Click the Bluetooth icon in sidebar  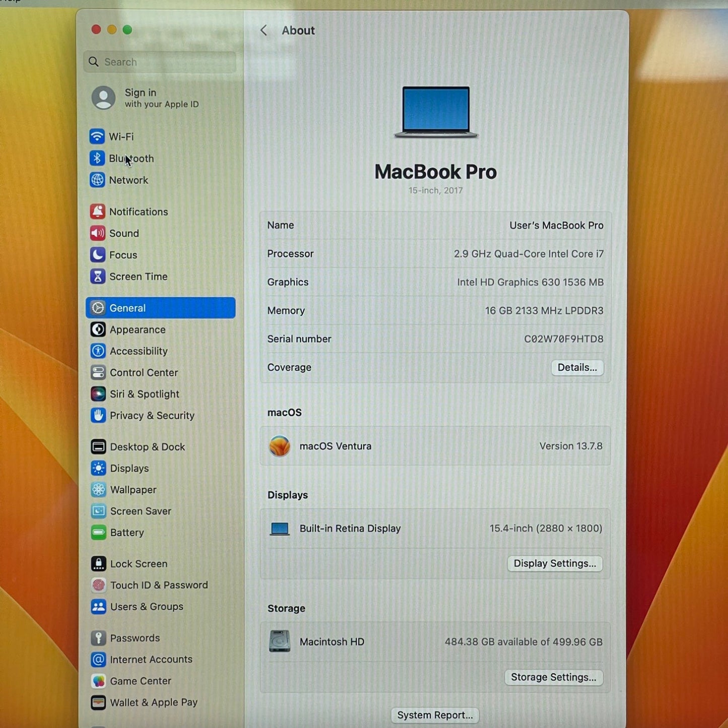coord(97,158)
